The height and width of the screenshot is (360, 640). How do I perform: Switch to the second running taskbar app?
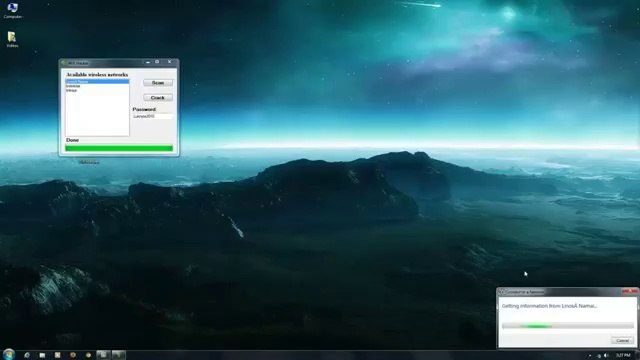119,355
